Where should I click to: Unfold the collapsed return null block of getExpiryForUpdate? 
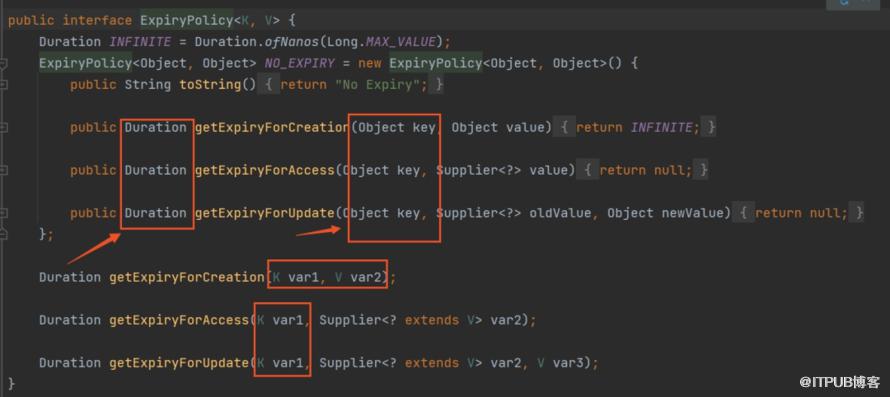[x=801, y=212]
